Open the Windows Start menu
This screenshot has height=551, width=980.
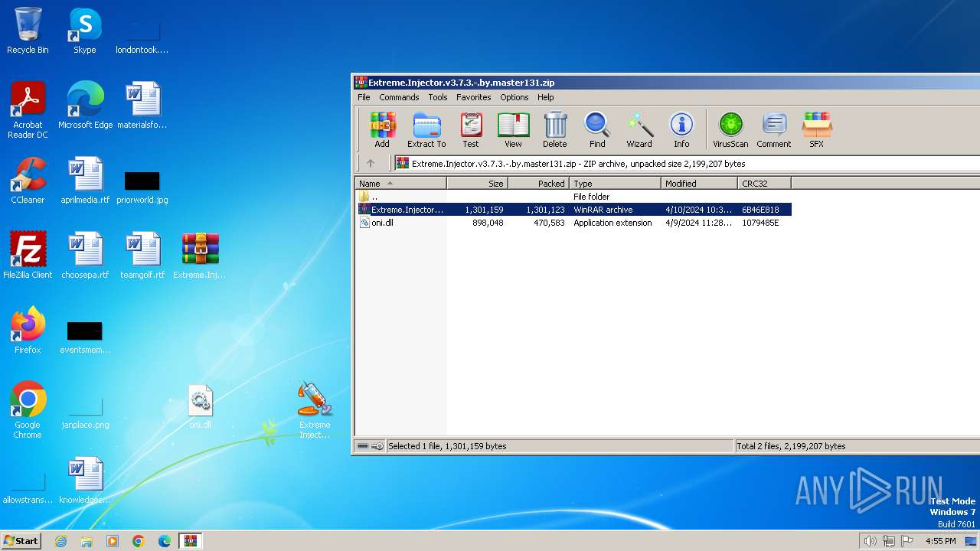click(21, 540)
